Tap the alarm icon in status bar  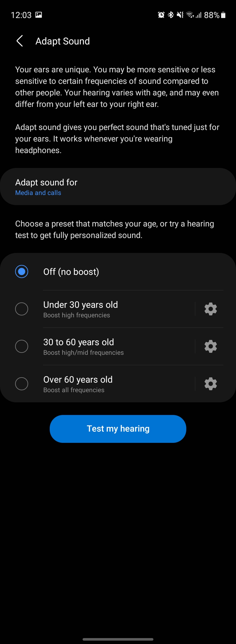click(x=161, y=15)
